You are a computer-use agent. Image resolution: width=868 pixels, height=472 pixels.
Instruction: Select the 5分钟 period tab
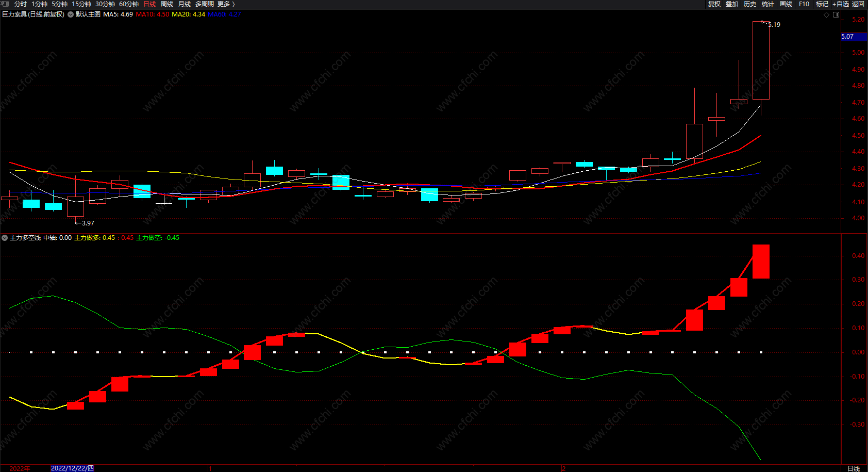(x=59, y=4)
